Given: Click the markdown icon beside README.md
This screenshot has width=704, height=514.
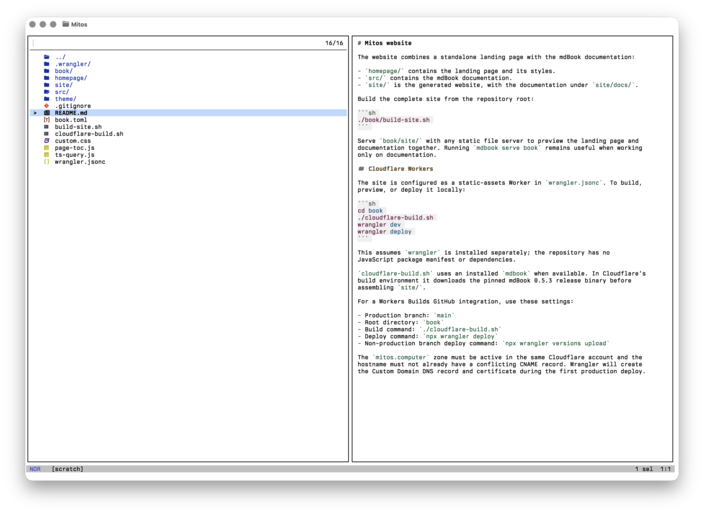Looking at the screenshot, I should point(47,113).
